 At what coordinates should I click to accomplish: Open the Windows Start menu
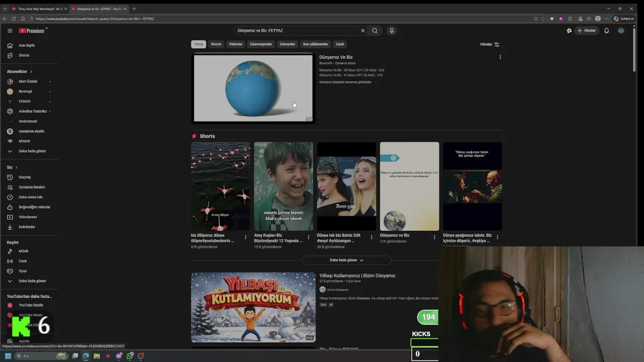(x=8, y=356)
